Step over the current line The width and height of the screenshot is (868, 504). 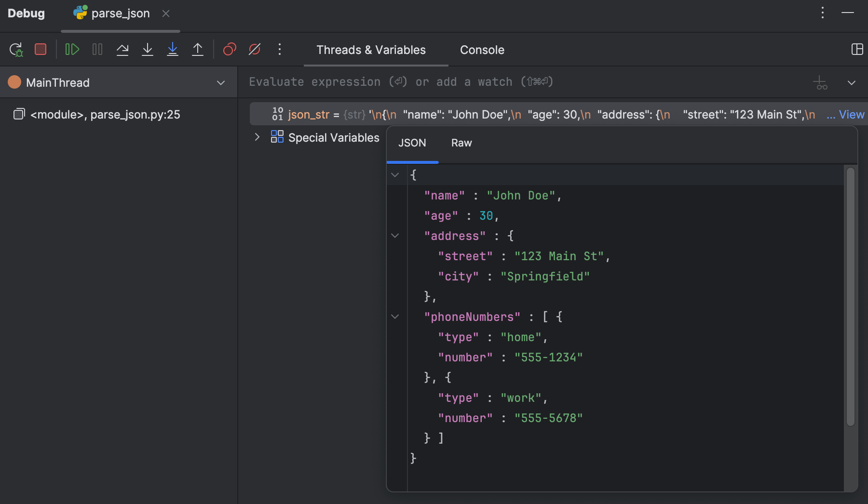point(122,49)
